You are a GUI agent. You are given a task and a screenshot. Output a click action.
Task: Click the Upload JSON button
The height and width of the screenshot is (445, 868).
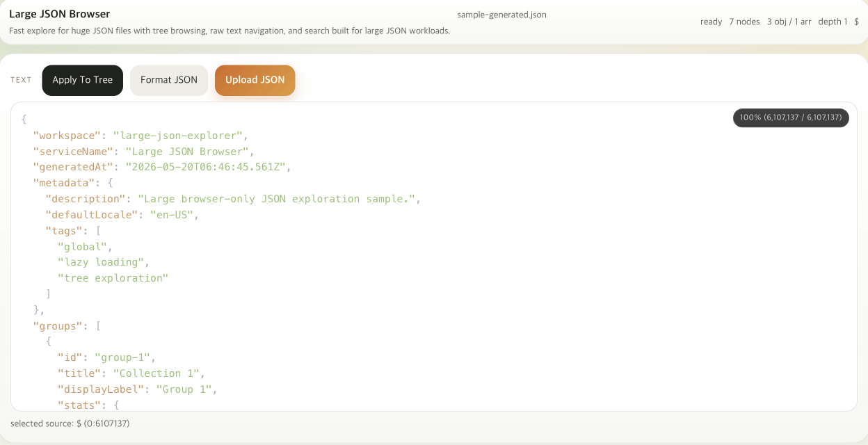coord(255,80)
